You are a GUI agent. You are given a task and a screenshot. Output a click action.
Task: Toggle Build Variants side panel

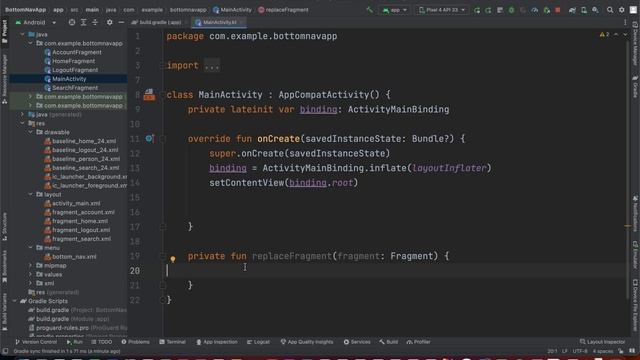[x=4, y=312]
